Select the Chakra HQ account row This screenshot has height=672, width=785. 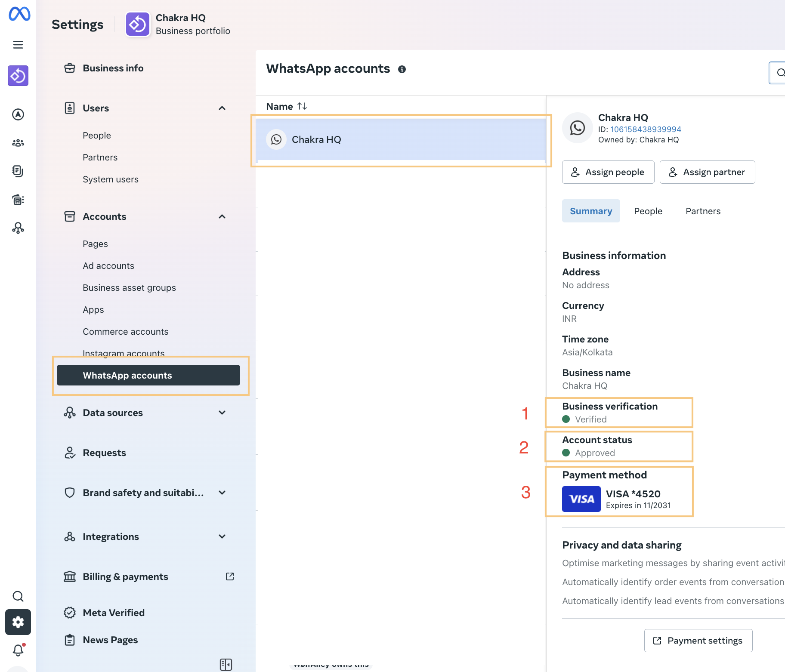[x=401, y=139]
